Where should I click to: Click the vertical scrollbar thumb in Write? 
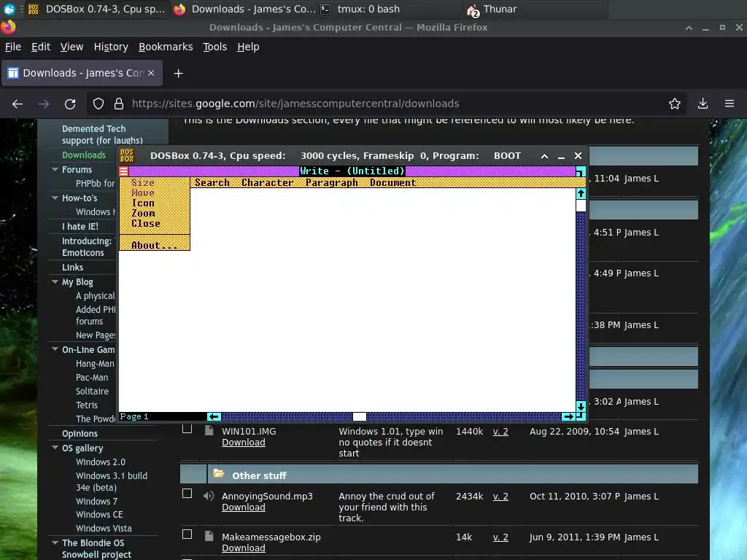(580, 205)
